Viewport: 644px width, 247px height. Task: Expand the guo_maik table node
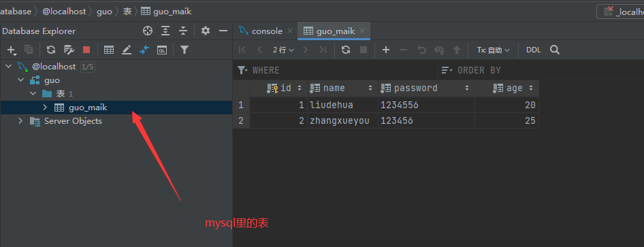46,108
